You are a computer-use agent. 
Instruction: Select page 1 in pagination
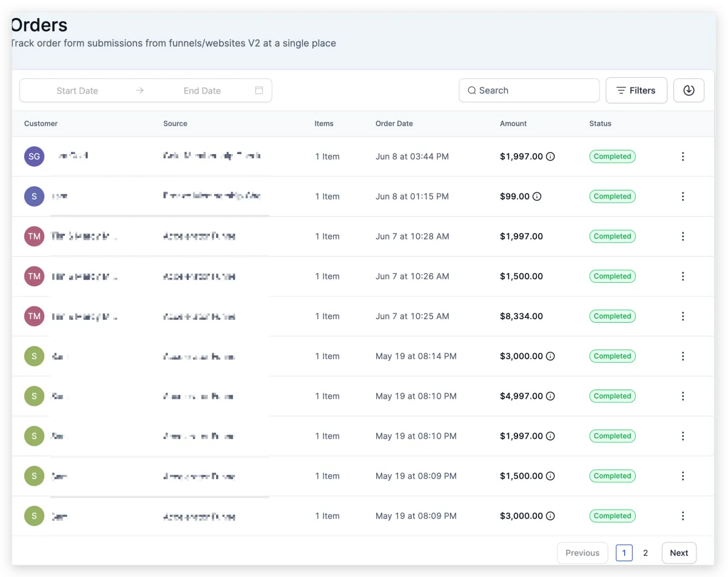pyautogui.click(x=624, y=553)
